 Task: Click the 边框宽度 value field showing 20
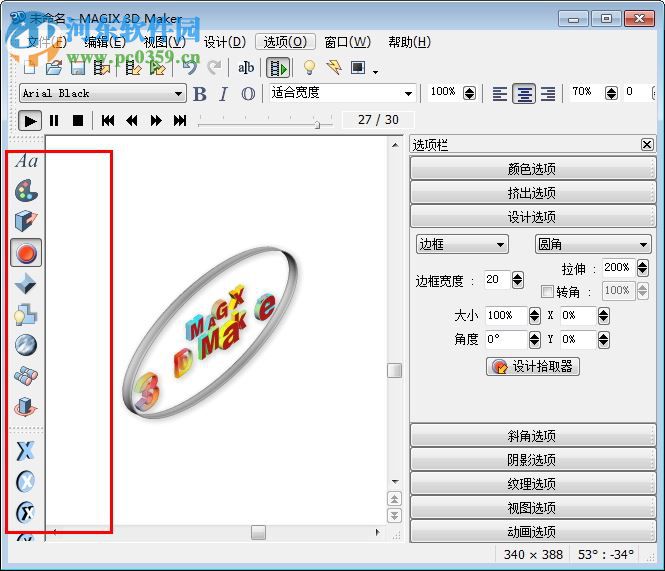[497, 280]
